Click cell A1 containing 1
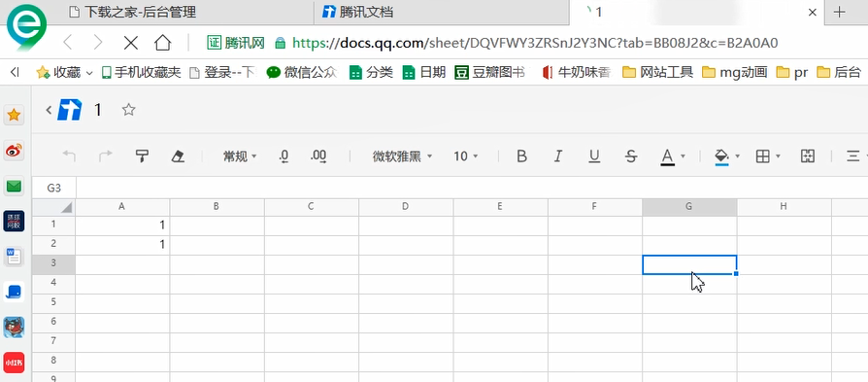 [x=122, y=226]
